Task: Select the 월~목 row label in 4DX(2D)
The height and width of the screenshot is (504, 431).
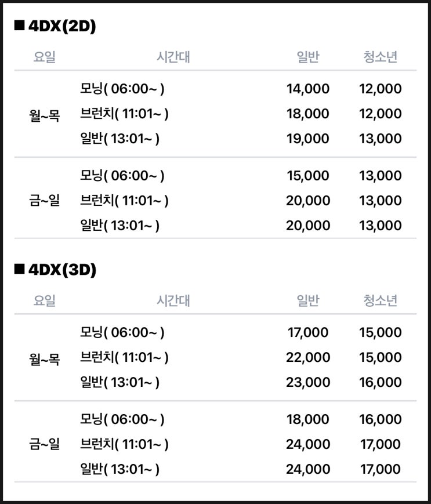Action: click(x=45, y=114)
